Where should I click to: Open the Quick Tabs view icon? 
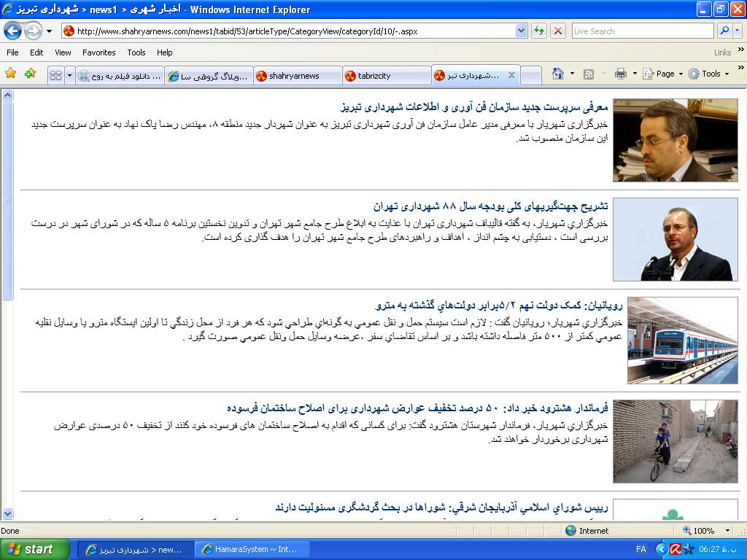55,75
